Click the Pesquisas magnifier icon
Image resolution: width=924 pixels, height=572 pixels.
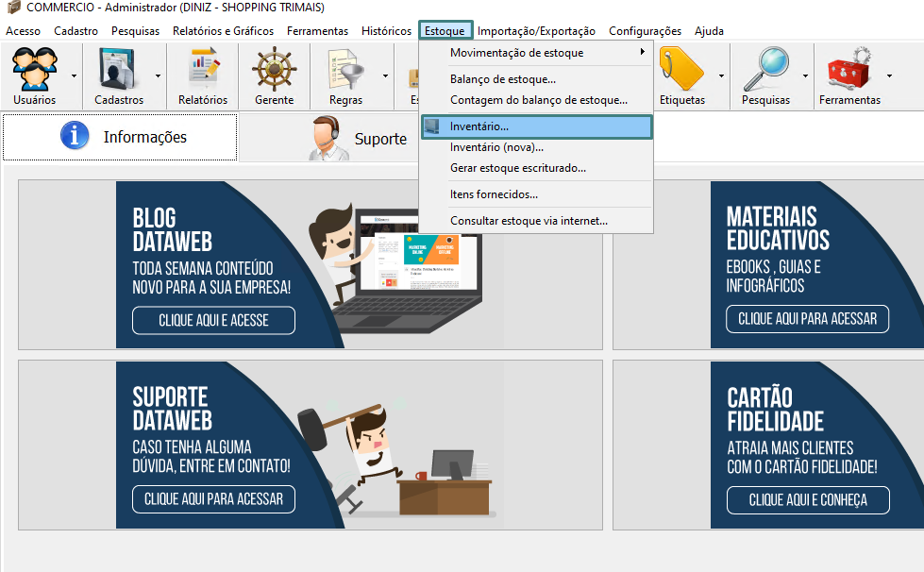point(764,70)
